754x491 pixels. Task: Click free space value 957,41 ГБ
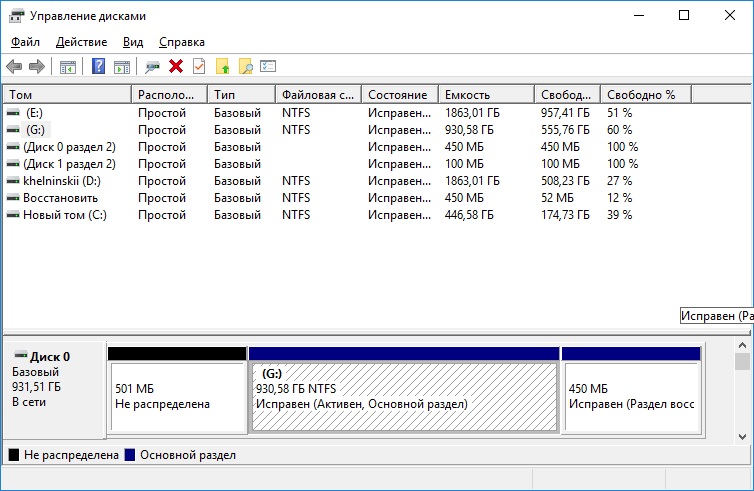(565, 113)
